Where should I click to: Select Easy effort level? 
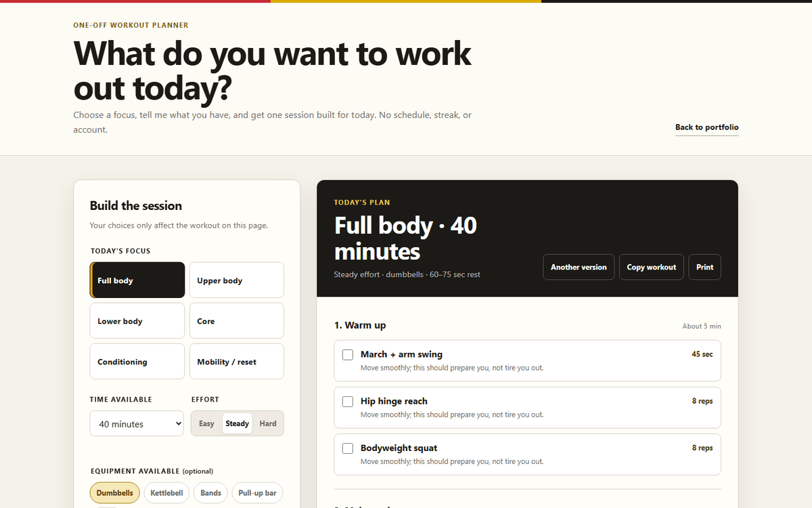tap(207, 423)
